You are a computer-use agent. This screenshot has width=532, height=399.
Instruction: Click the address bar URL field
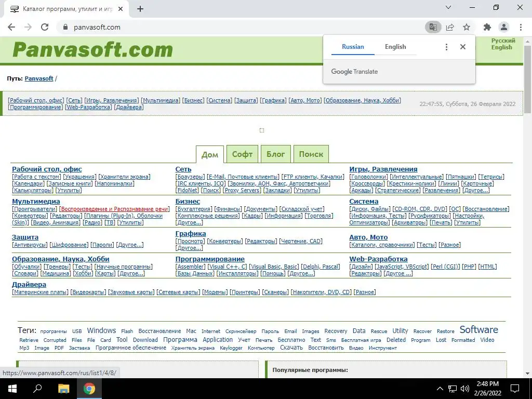237,27
